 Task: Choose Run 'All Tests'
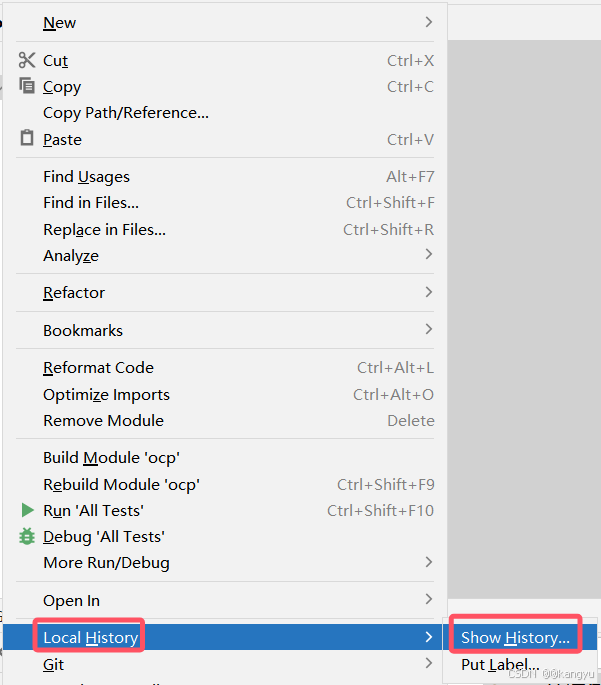tap(225, 511)
